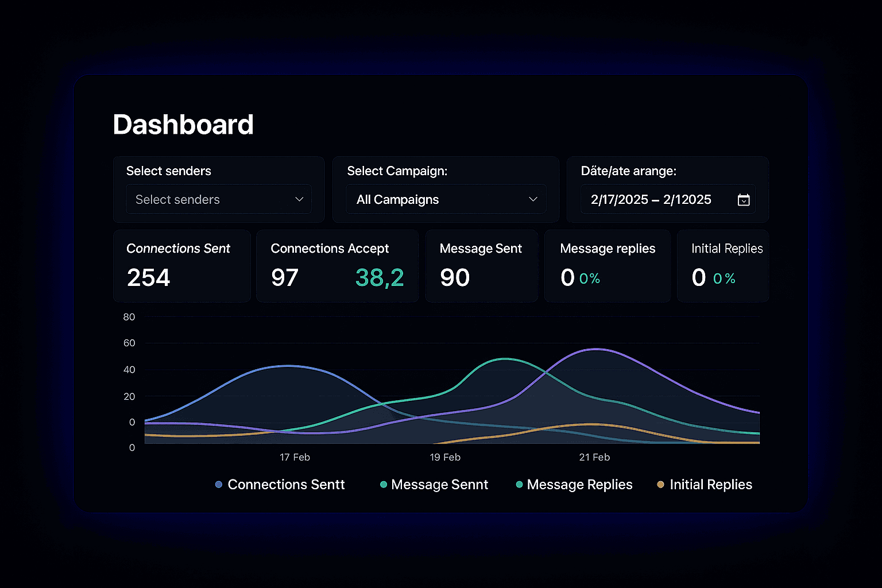Viewport: 882px width, 588px height.
Task: Click the Select senders placeholder field
Action: pyautogui.click(x=219, y=199)
